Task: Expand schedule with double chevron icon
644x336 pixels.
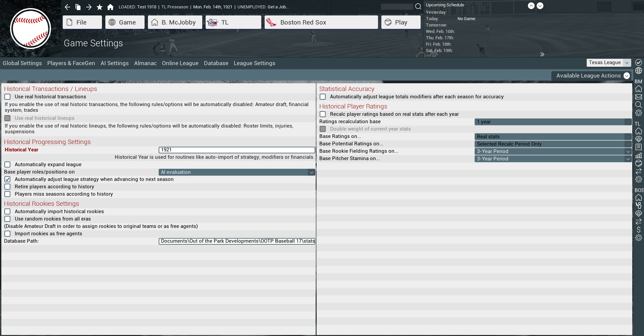Action: (x=542, y=54)
